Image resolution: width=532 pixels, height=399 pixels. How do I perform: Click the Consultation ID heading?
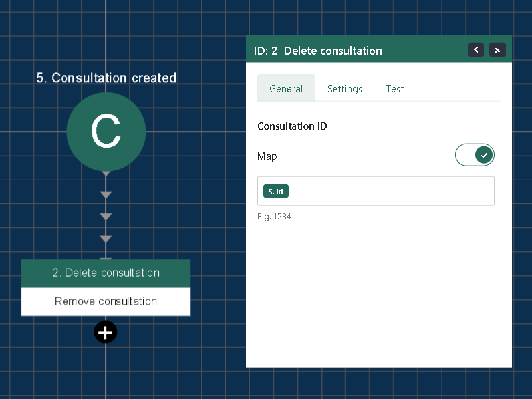[292, 126]
